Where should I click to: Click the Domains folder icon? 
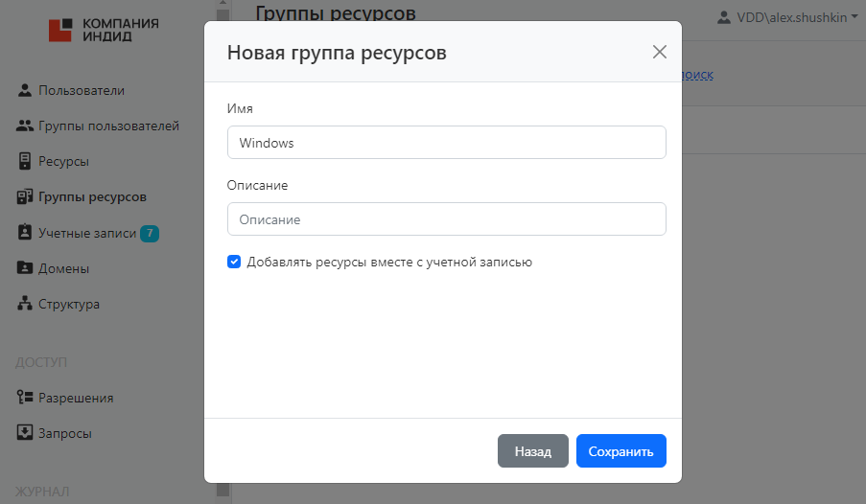(x=25, y=268)
